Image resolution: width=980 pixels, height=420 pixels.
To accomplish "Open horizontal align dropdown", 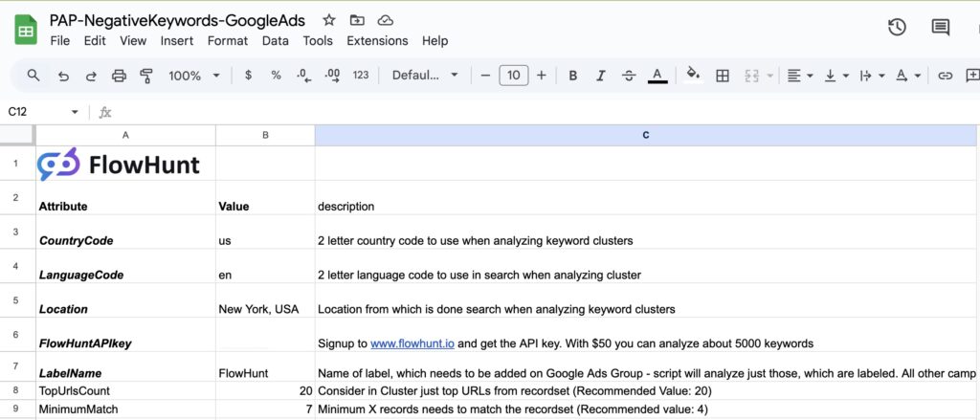I will tap(799, 76).
